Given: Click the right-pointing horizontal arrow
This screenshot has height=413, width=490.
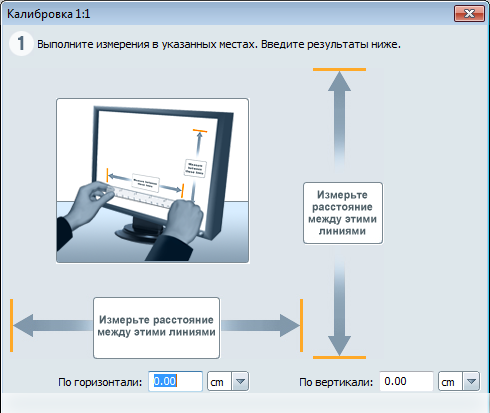Looking at the screenshot, I should pos(261,325).
